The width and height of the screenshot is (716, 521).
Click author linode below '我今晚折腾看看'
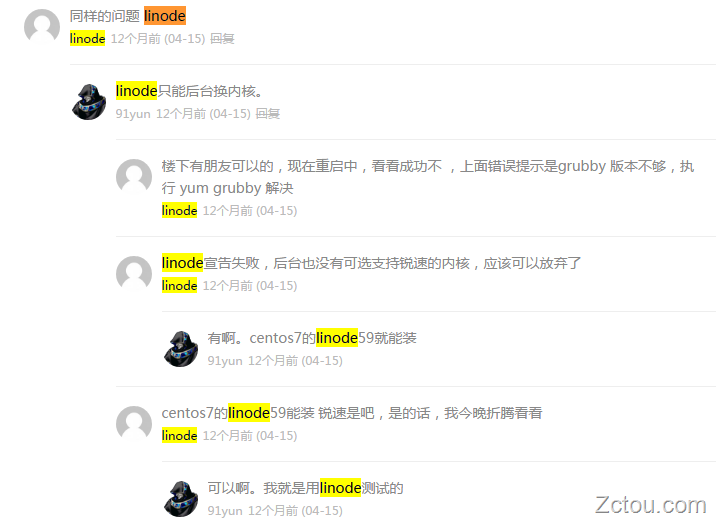pyautogui.click(x=179, y=436)
